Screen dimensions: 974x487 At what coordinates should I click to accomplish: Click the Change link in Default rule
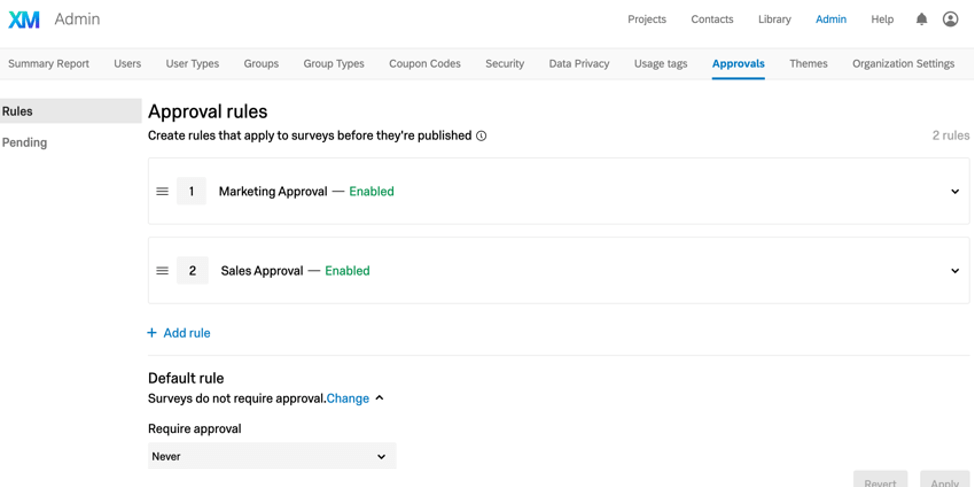coord(348,399)
